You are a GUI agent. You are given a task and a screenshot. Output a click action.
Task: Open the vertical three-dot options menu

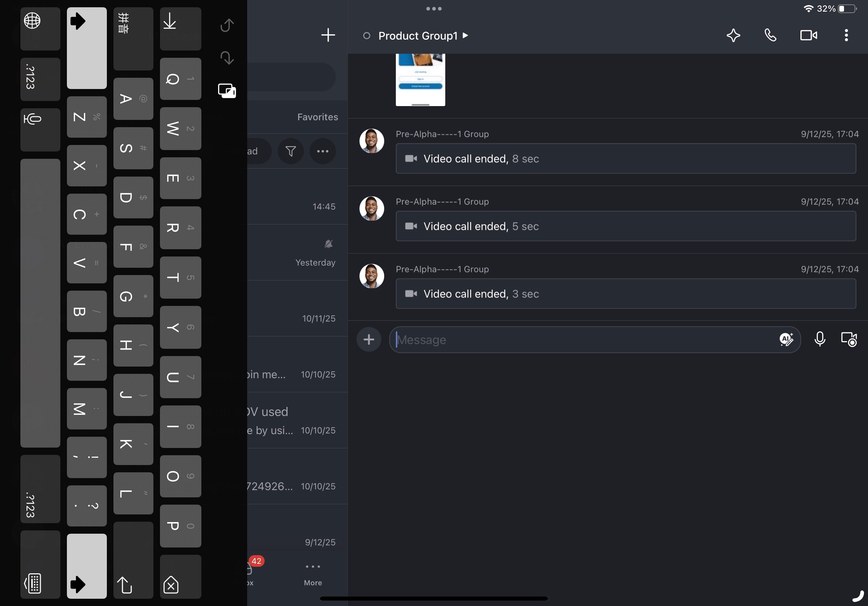tap(846, 36)
